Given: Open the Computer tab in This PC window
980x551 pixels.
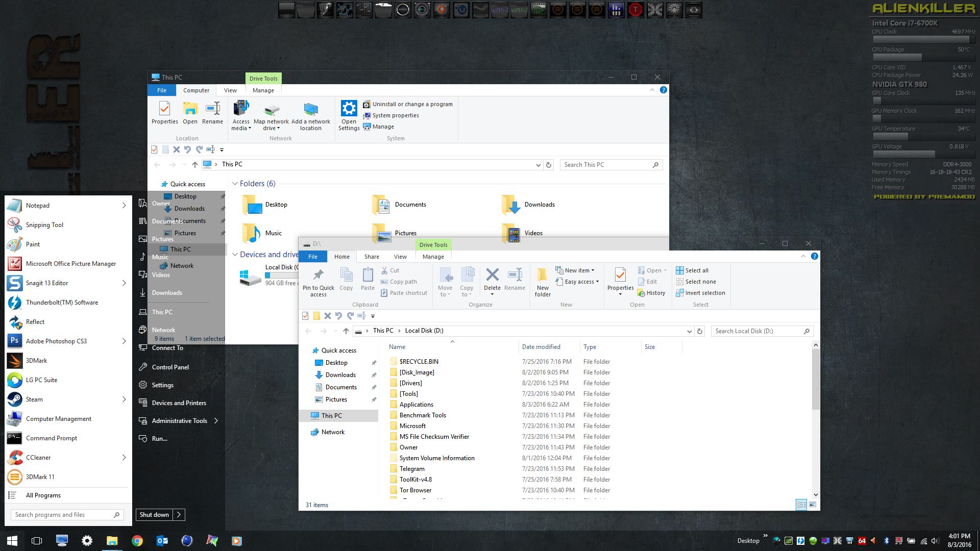Looking at the screenshot, I should click(x=196, y=90).
